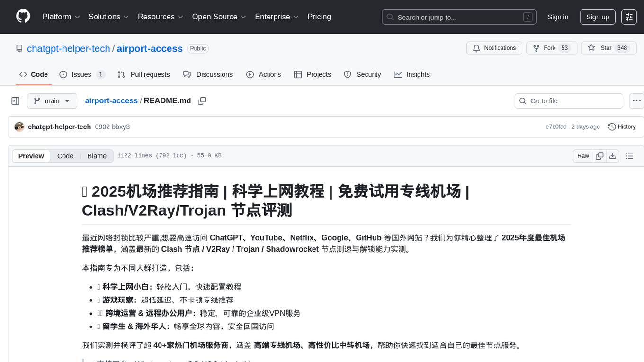Open the main branch selector dropdown
Image resolution: width=644 pixels, height=362 pixels.
coord(52,101)
